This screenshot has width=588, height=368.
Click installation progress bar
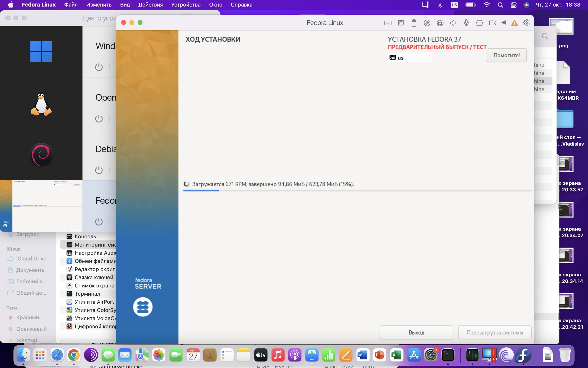tap(357, 191)
